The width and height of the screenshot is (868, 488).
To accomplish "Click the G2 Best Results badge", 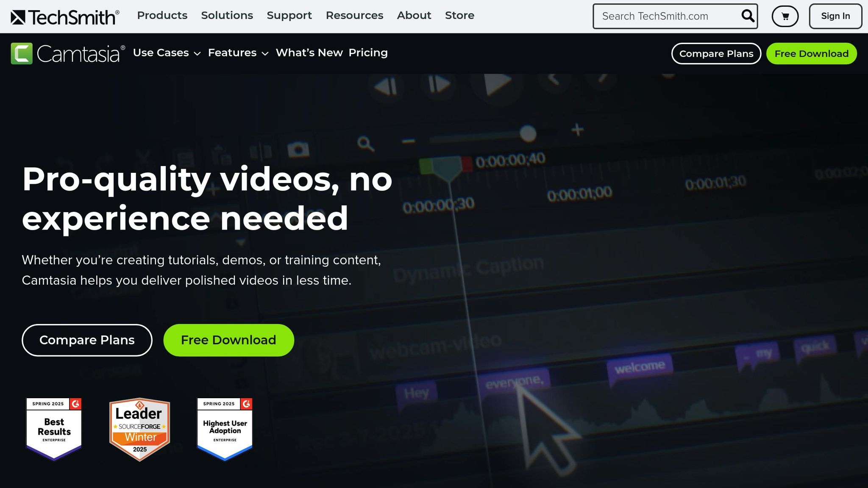I will click(x=54, y=429).
